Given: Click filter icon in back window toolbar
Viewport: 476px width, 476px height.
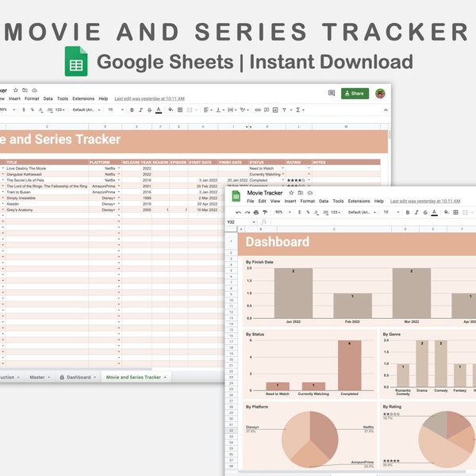Looking at the screenshot, I should (285, 110).
